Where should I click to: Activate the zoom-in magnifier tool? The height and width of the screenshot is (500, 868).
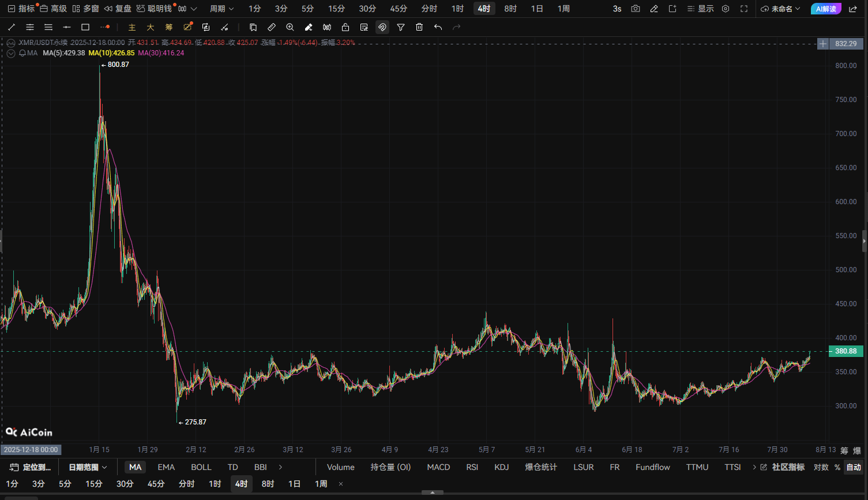(x=290, y=27)
